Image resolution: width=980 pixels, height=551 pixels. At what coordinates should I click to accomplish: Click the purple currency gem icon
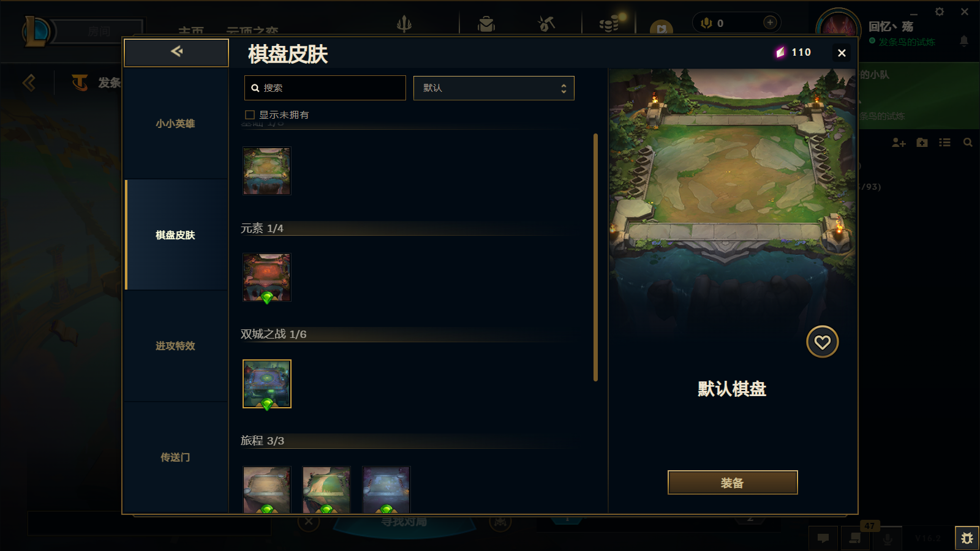[x=780, y=53]
